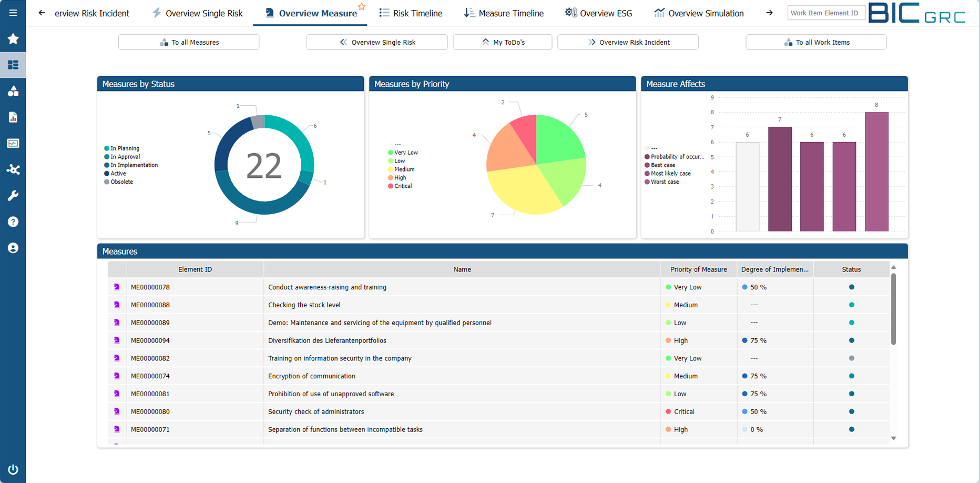
Task: Select the dashboard tiles icon in the sidebar
Action: (x=13, y=65)
